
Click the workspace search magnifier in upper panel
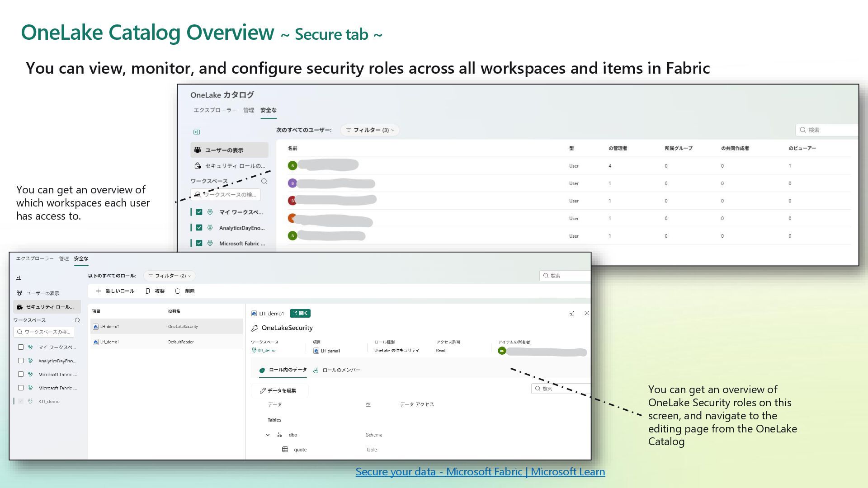click(x=264, y=181)
